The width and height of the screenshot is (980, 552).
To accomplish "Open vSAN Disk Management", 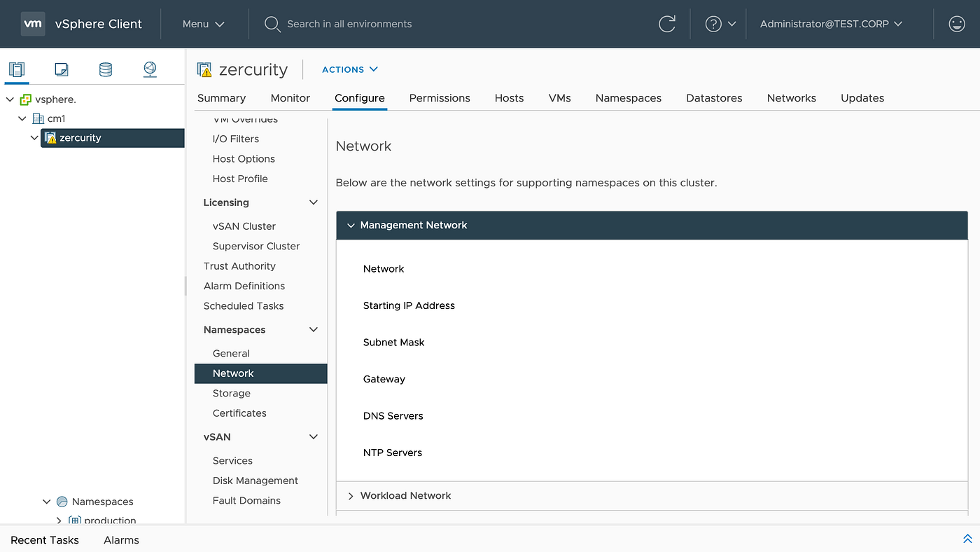I will pyautogui.click(x=255, y=481).
